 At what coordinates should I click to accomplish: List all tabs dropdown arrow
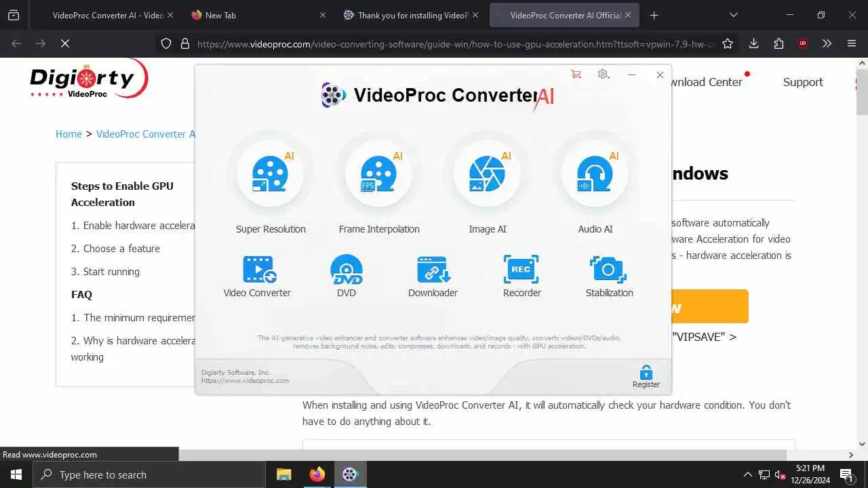pos(733,15)
